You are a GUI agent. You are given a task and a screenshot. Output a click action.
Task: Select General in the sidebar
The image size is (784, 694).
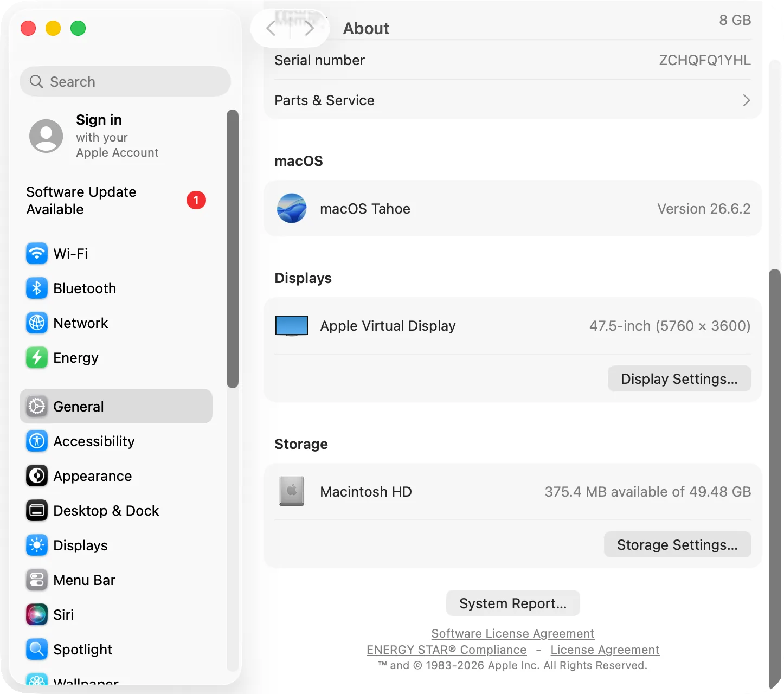click(x=116, y=406)
